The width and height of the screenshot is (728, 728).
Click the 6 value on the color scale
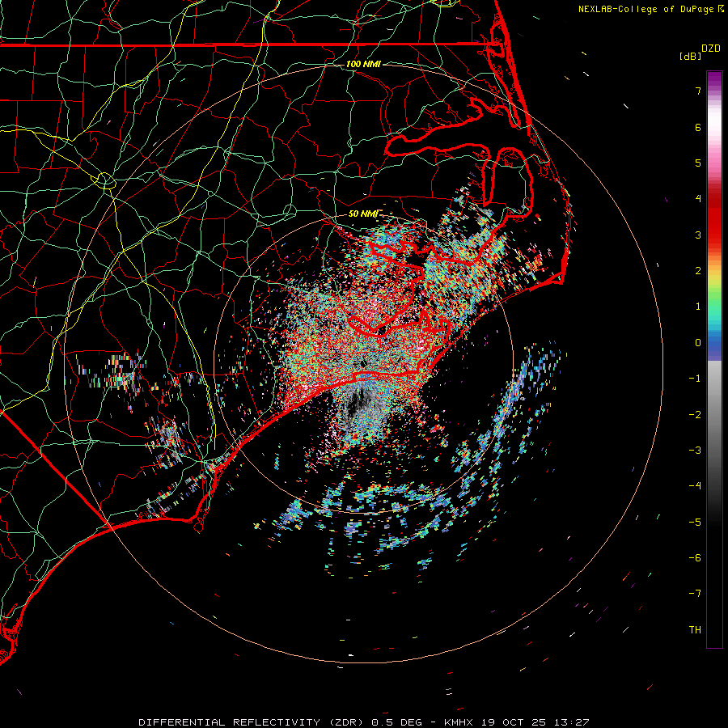pos(698,127)
